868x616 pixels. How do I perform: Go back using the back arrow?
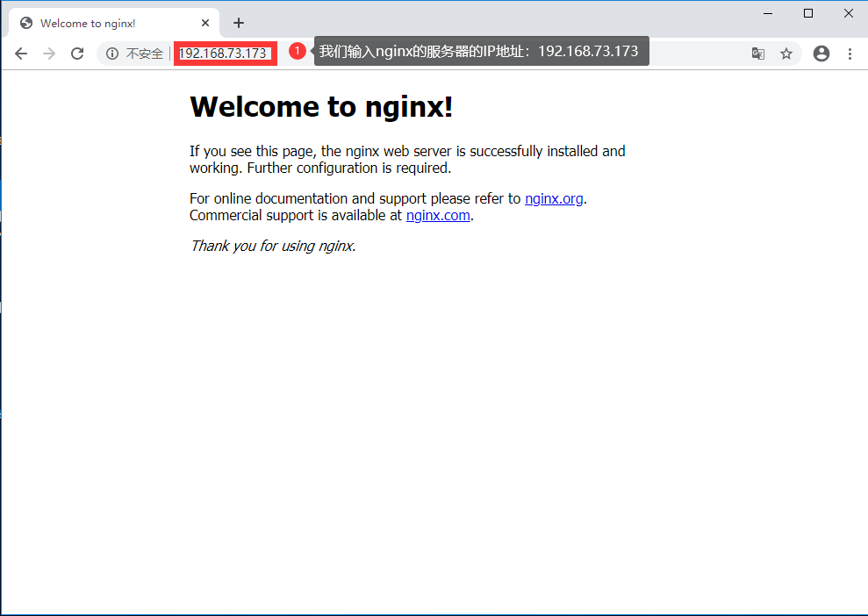click(21, 54)
